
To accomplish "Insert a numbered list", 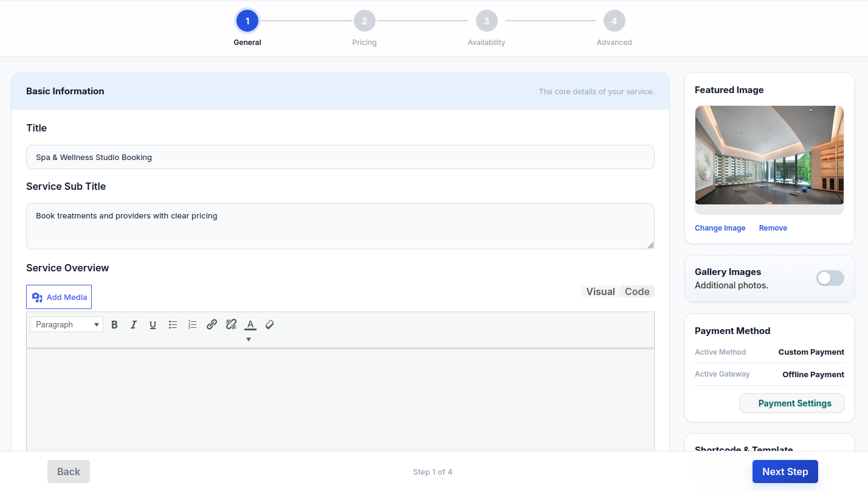I will [x=192, y=325].
